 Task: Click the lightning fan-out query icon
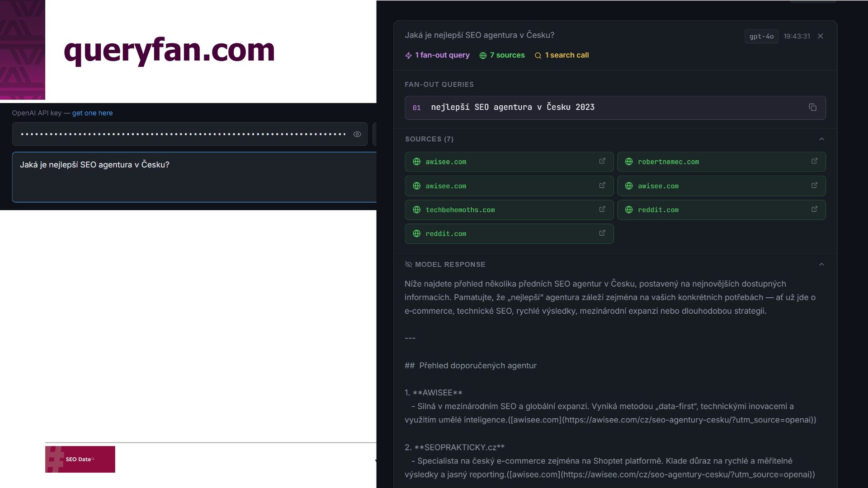point(409,56)
